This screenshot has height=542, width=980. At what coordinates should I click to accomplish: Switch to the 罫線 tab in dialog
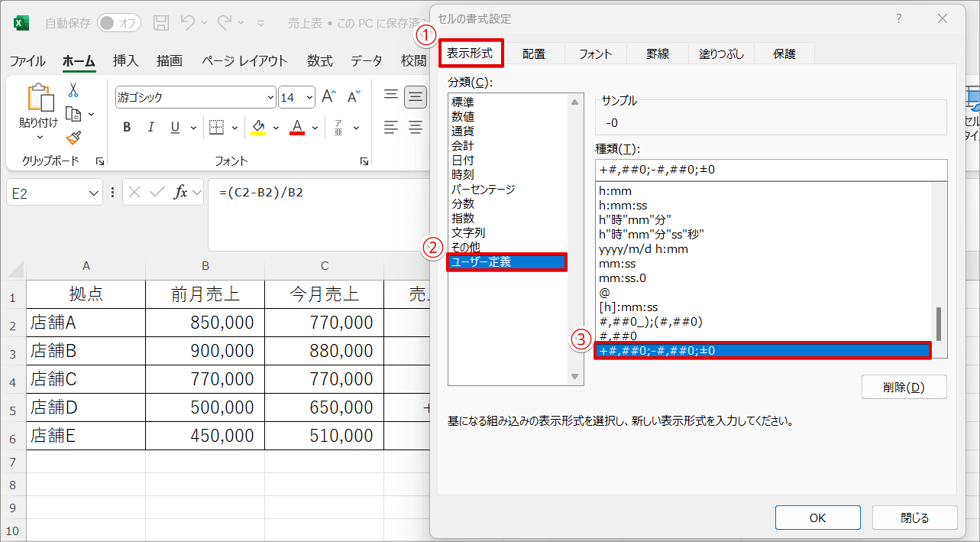(658, 54)
